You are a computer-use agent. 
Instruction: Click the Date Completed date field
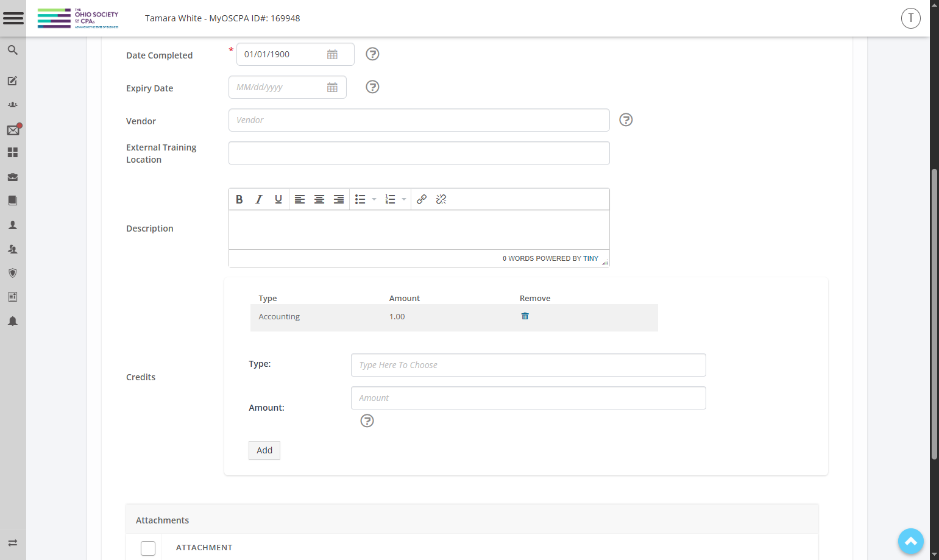[x=296, y=54]
